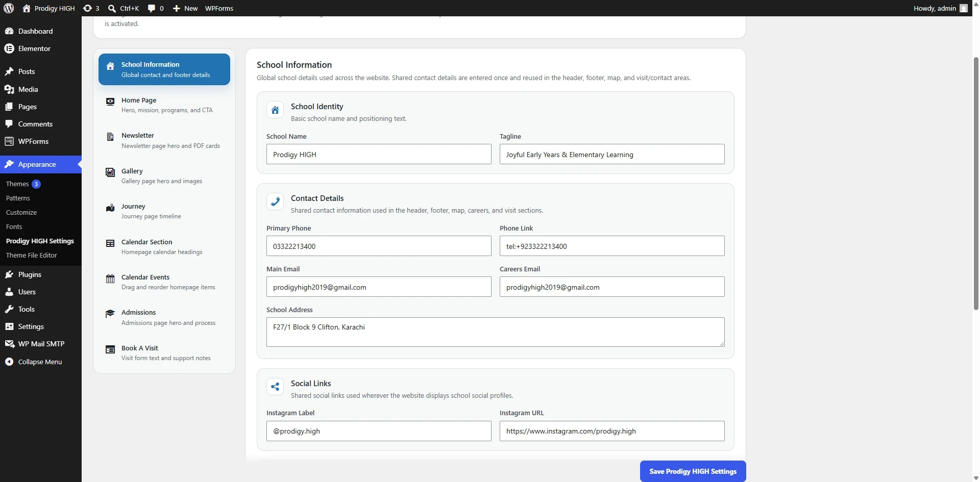Click the WordPress logo icon
The image size is (980, 482).
click(x=9, y=8)
